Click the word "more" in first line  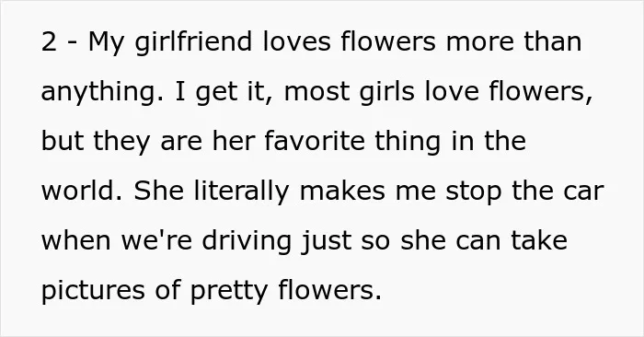point(479,43)
